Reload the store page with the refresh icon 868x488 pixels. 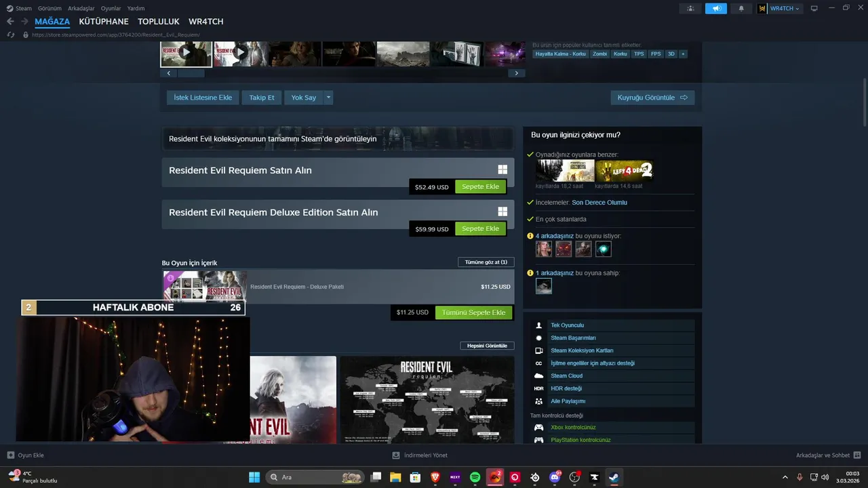11,35
